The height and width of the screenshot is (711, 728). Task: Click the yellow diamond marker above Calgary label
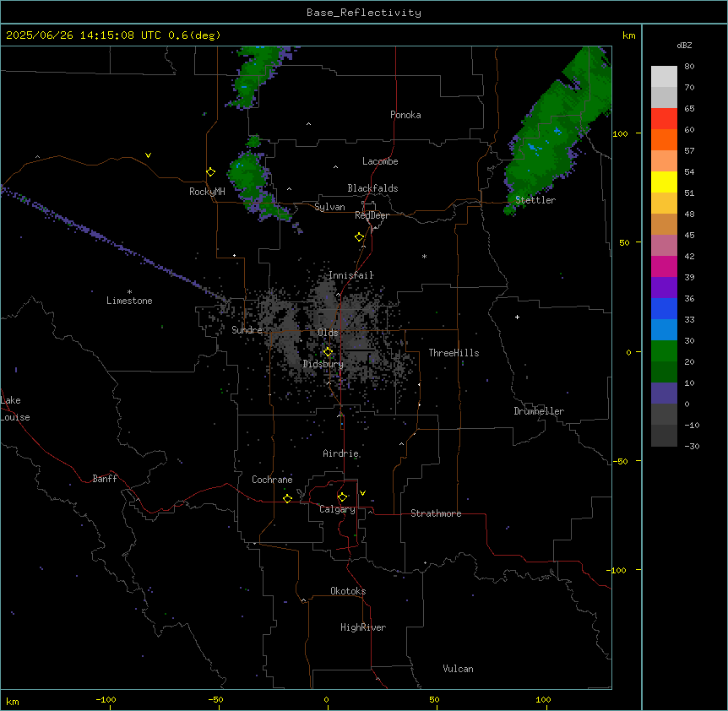click(x=342, y=497)
